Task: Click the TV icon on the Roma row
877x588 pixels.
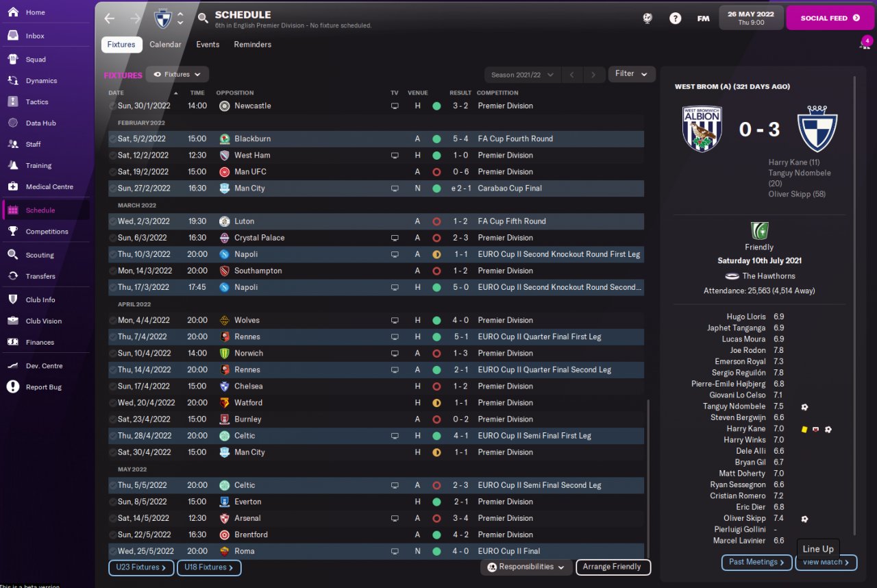Action: [x=395, y=551]
